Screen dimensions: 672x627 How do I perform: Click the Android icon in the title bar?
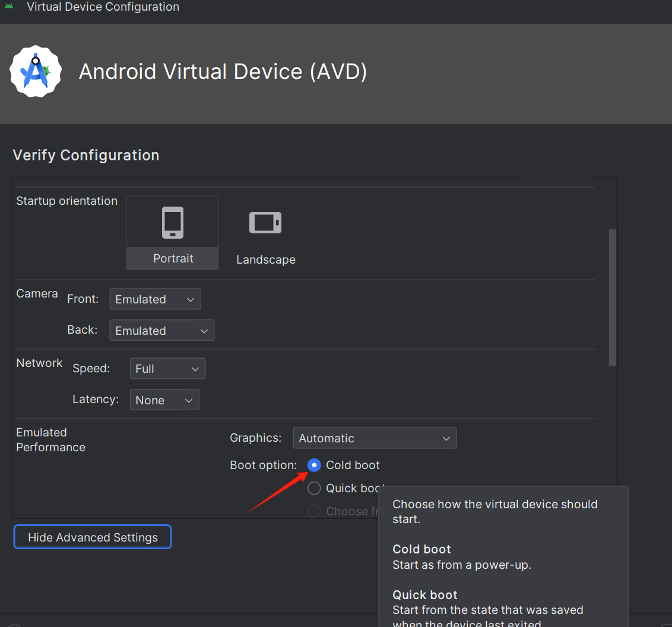[9, 7]
